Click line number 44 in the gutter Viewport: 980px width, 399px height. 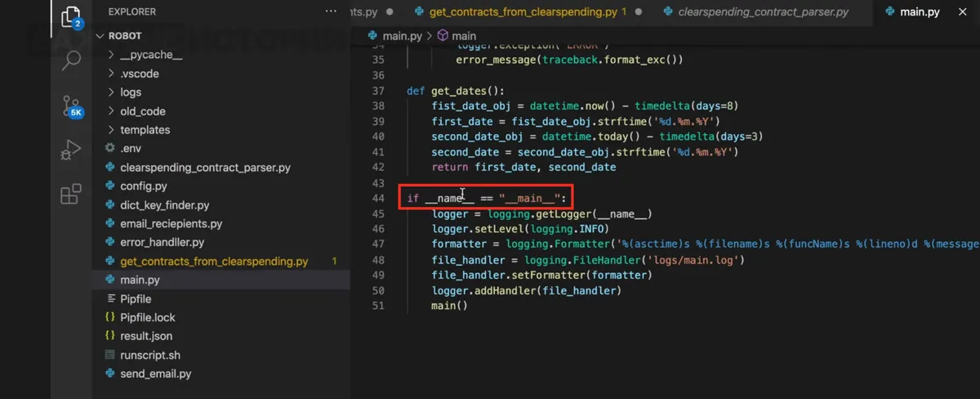click(377, 199)
